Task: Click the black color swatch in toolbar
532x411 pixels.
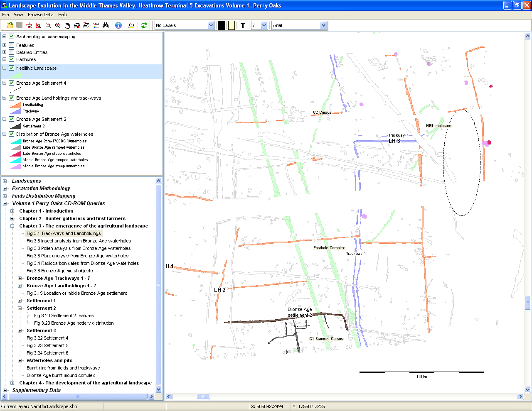Action: tap(222, 25)
